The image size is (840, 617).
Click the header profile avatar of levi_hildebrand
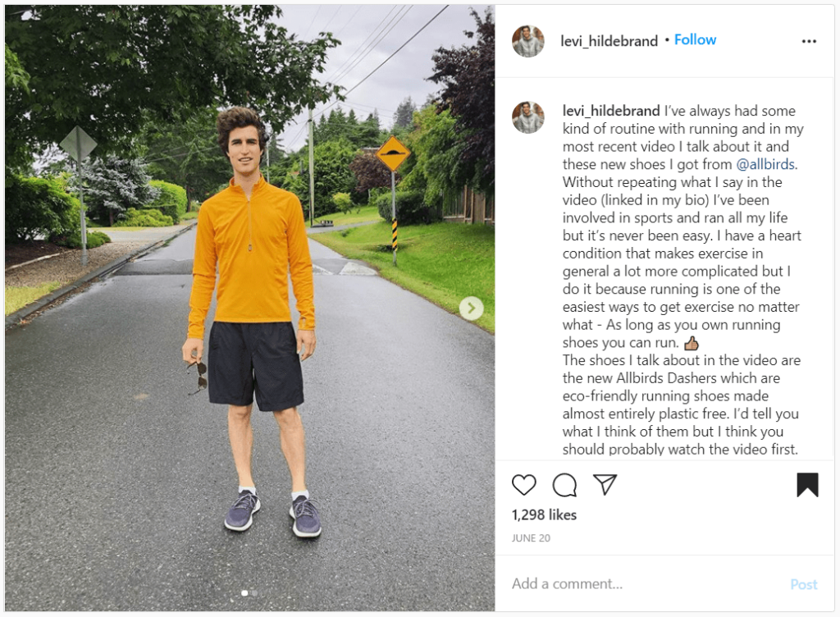pyautogui.click(x=528, y=41)
